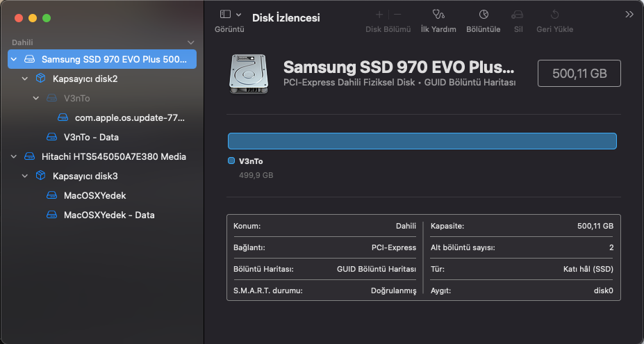Screen dimensions: 644x344
Task: Click the V3nTo blue legend swatch
Action: [x=231, y=161]
